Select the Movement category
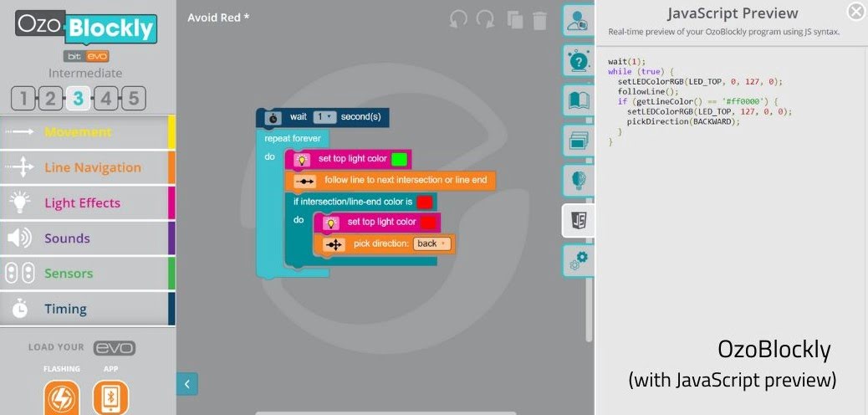This screenshot has width=868, height=415. click(88, 132)
